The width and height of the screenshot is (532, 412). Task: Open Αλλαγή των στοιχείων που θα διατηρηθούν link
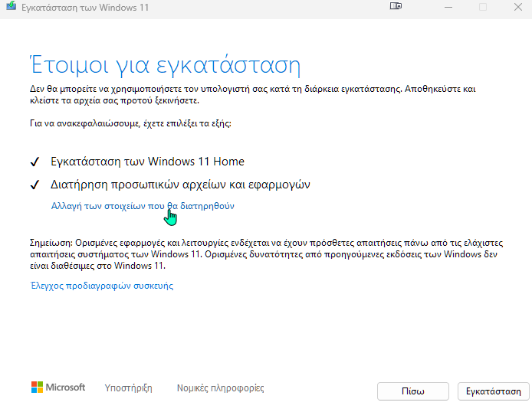coord(143,206)
